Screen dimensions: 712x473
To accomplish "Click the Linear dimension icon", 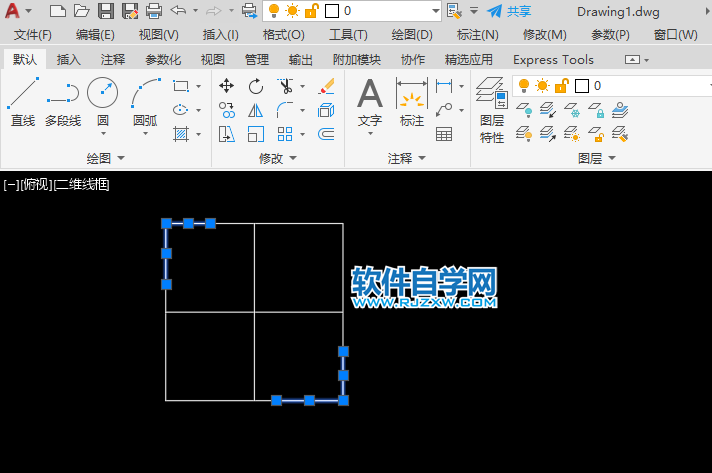I will [x=444, y=86].
